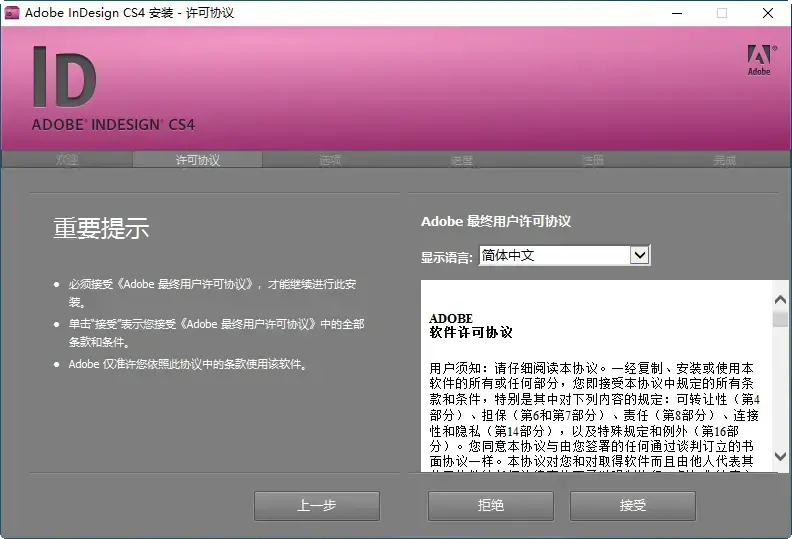Click the Adobe logo icon

coord(761,60)
